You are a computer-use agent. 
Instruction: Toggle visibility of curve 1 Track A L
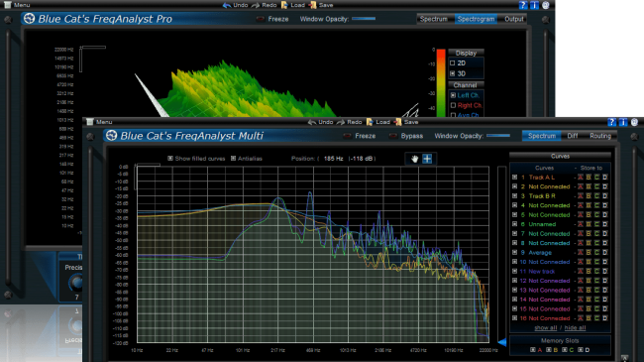point(514,178)
